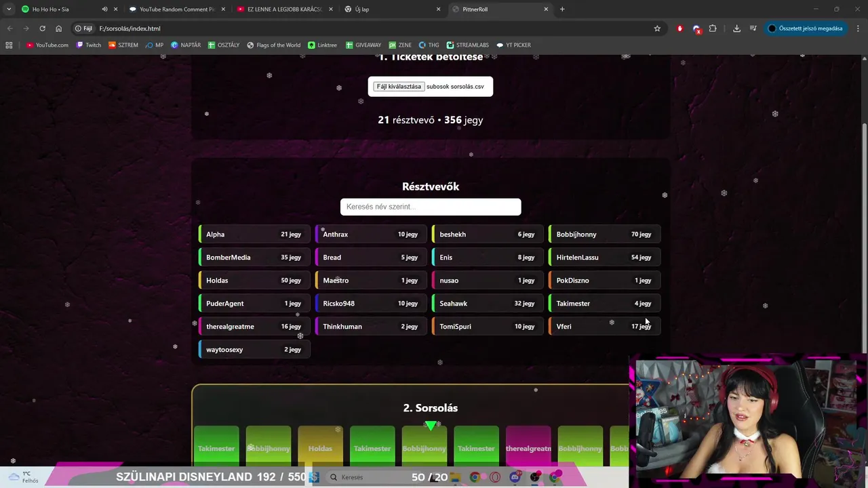Select participant waytoosexy card
Image resolution: width=868 pixels, height=488 pixels.
[x=254, y=350]
